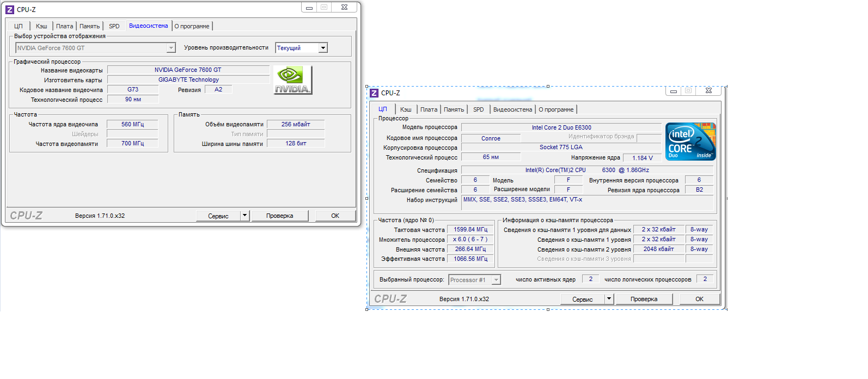Click CPU-Z app icon in right window title
The height and width of the screenshot is (379, 868).
(x=374, y=93)
